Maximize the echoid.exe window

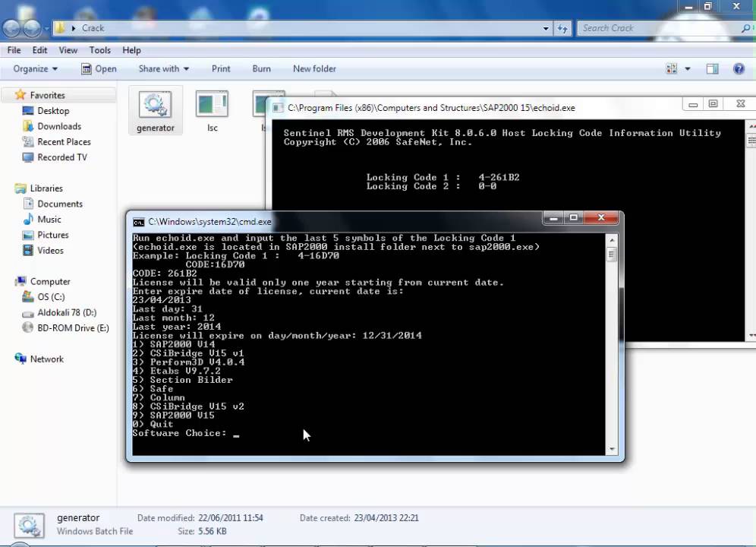click(x=713, y=104)
